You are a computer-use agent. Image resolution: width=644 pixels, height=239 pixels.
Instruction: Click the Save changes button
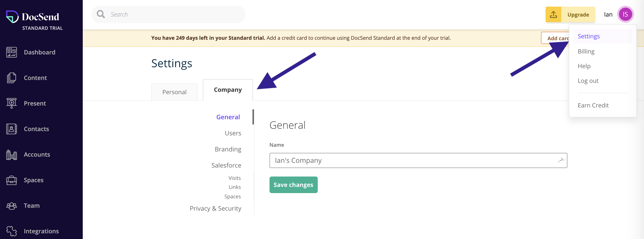click(x=293, y=185)
